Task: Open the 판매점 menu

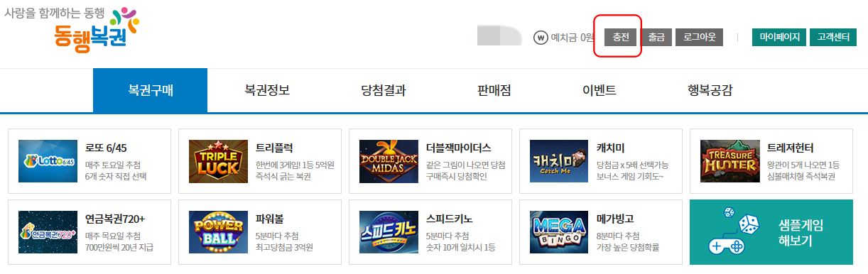Action: click(494, 90)
